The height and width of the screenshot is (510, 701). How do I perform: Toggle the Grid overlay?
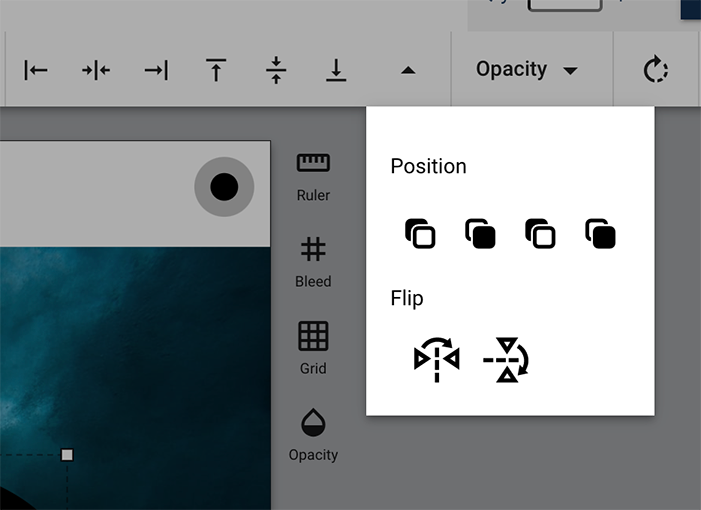pos(313,347)
